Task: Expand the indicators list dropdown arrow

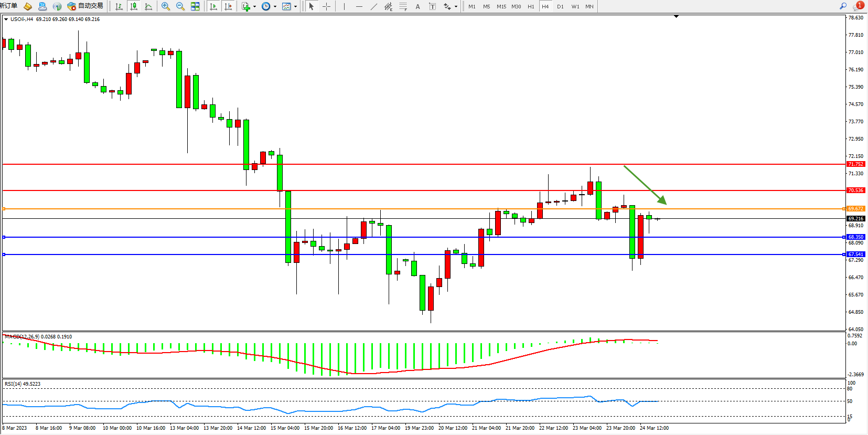Action: 255,7
